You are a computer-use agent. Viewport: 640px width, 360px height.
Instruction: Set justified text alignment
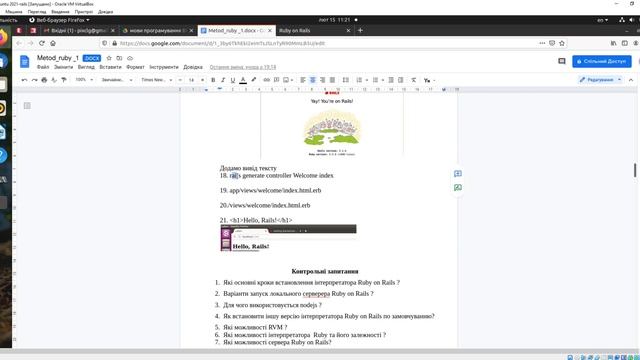tap(332, 80)
